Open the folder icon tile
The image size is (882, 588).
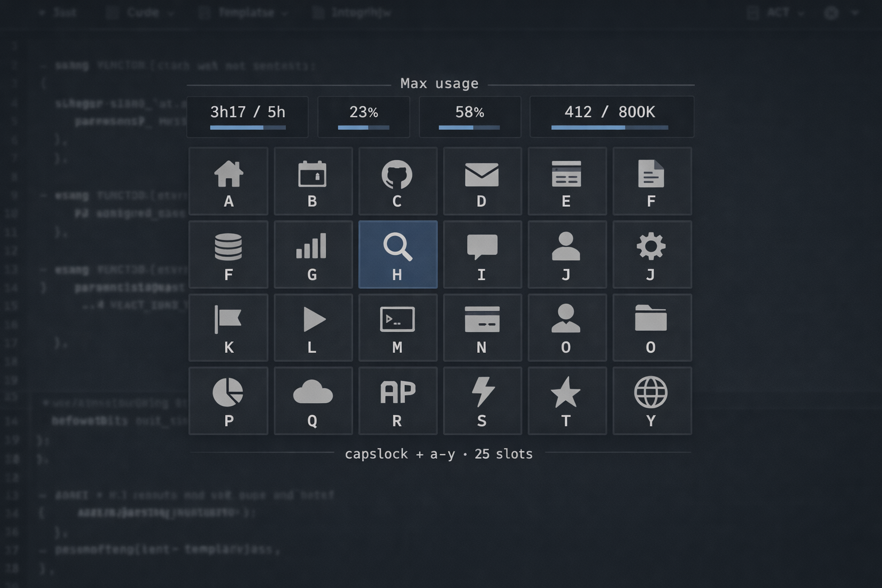[651, 328]
